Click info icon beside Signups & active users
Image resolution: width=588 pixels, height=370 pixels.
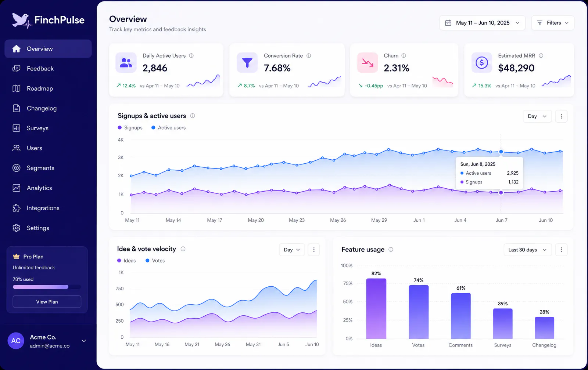(x=192, y=116)
